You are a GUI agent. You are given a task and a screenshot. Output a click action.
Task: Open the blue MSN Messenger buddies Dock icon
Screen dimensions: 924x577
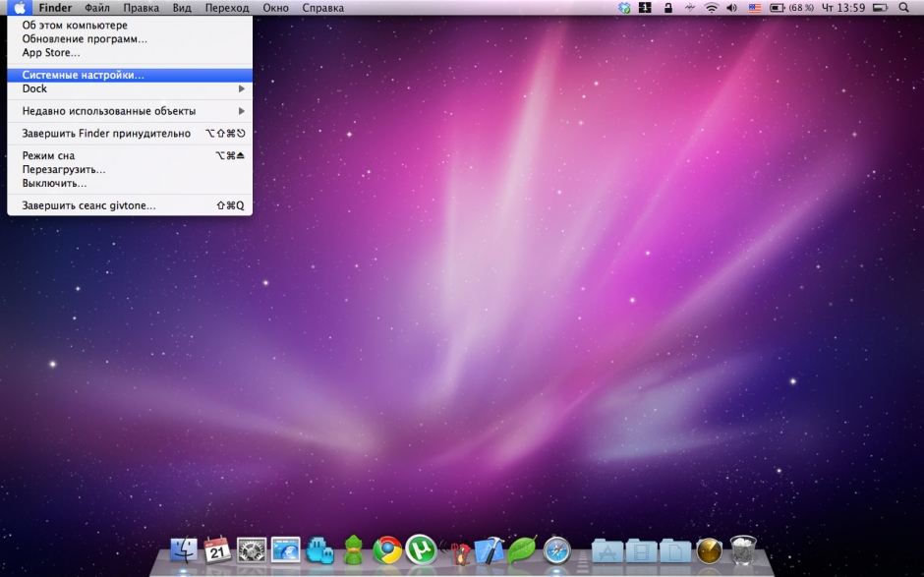pyautogui.click(x=319, y=551)
